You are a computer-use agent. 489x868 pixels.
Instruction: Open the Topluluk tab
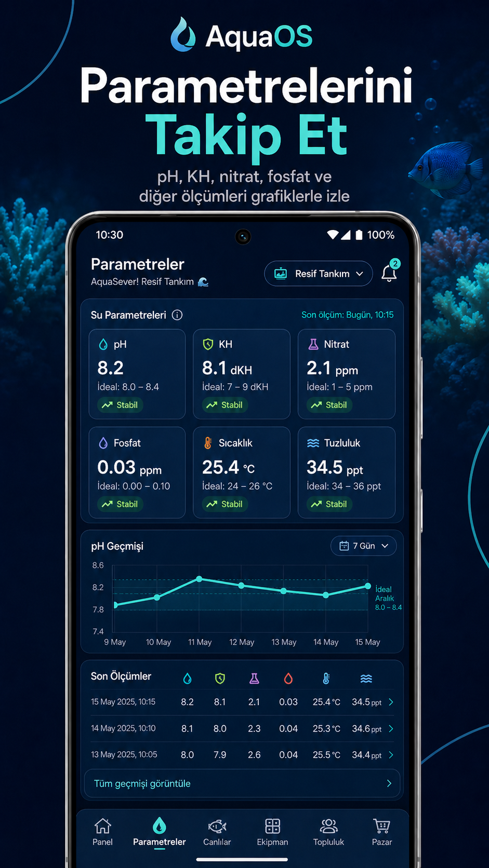pos(329,832)
